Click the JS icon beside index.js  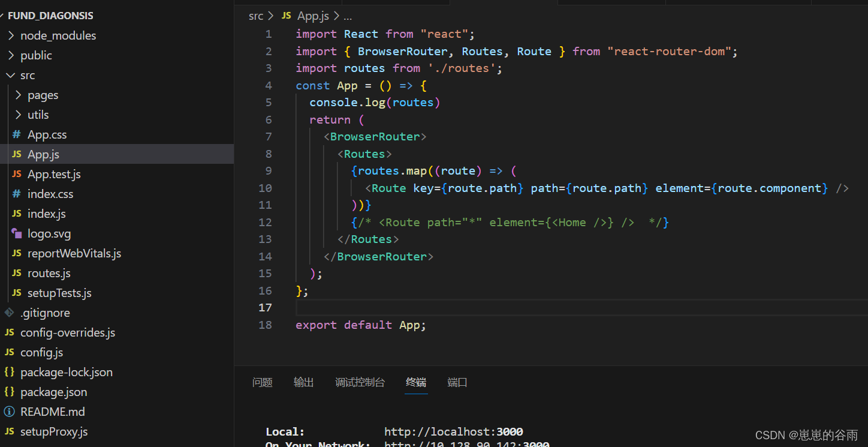pyautogui.click(x=17, y=214)
